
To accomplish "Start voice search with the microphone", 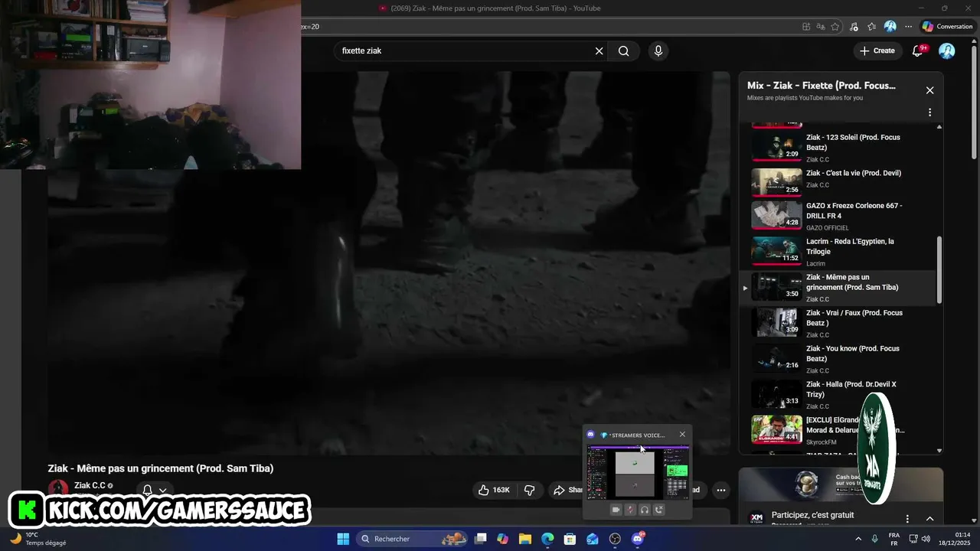I will pyautogui.click(x=658, y=51).
